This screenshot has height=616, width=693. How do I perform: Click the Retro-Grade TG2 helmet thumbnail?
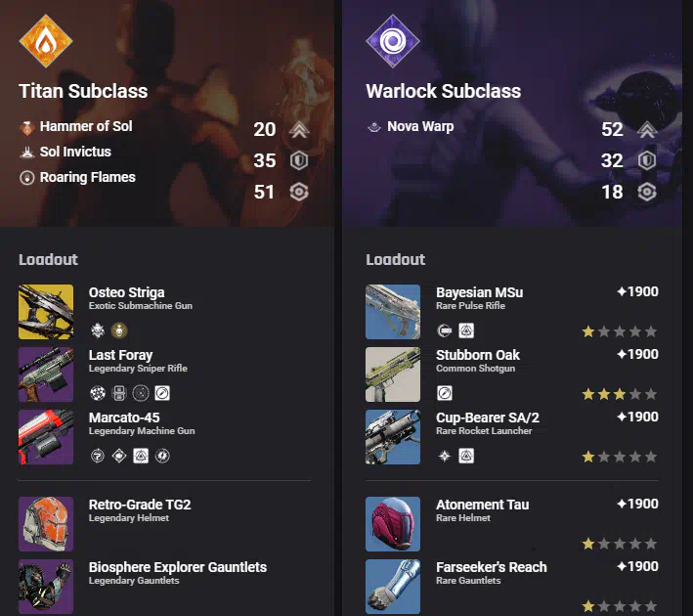point(46,524)
